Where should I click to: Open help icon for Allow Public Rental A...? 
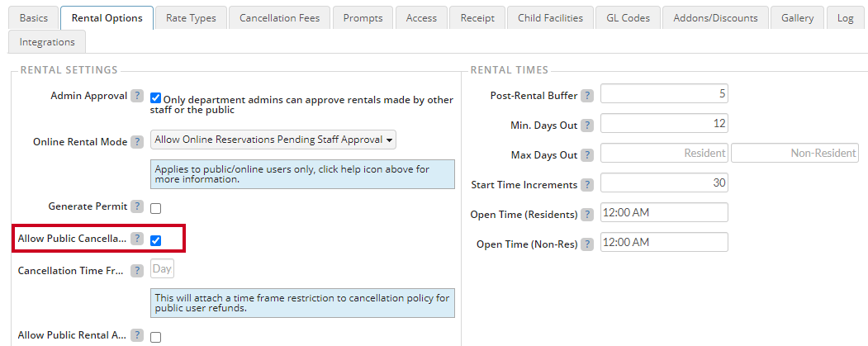[137, 335]
